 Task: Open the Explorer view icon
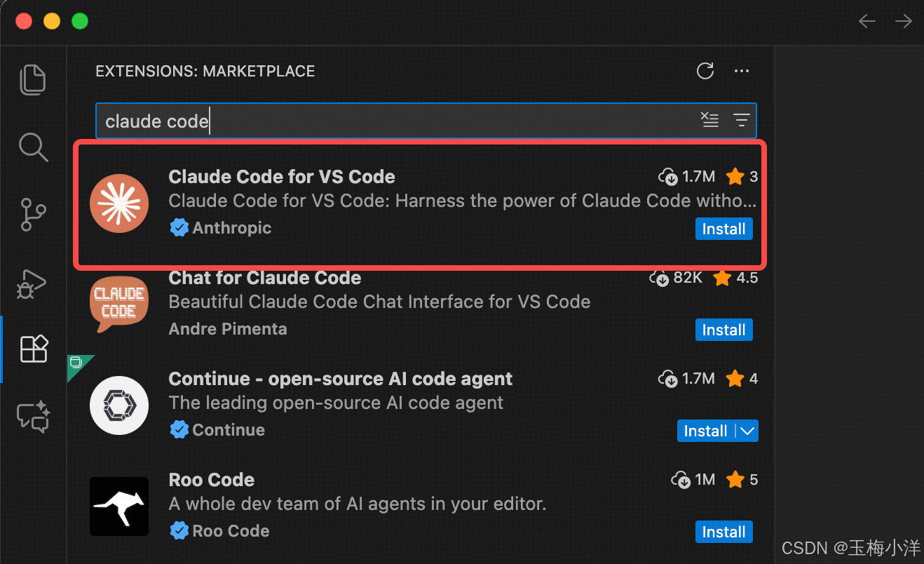click(x=33, y=79)
